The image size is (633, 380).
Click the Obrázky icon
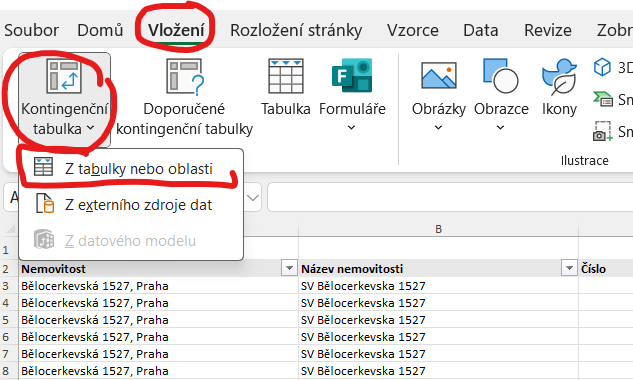pyautogui.click(x=439, y=75)
